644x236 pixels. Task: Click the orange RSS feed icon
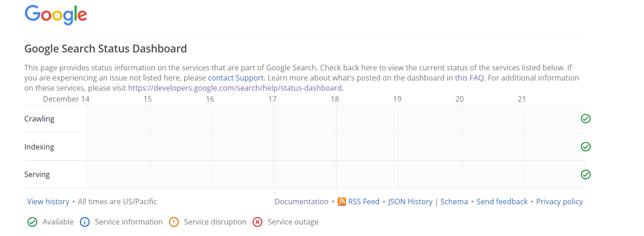pyautogui.click(x=342, y=201)
